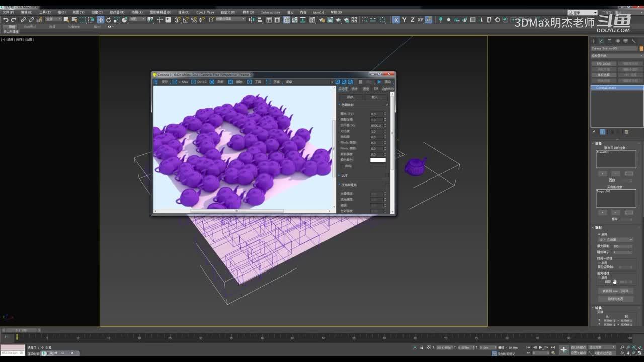Toggle the Angle Snap tool
The image size is (644, 362).
click(x=186, y=20)
